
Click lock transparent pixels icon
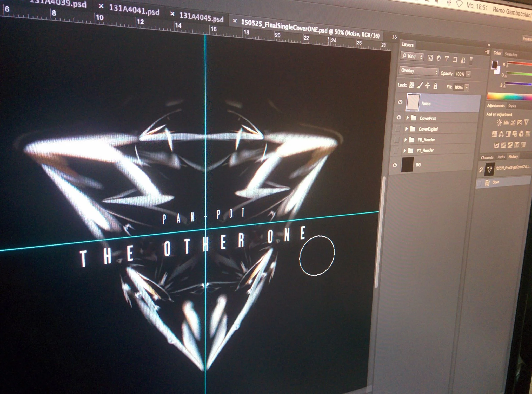click(x=411, y=85)
